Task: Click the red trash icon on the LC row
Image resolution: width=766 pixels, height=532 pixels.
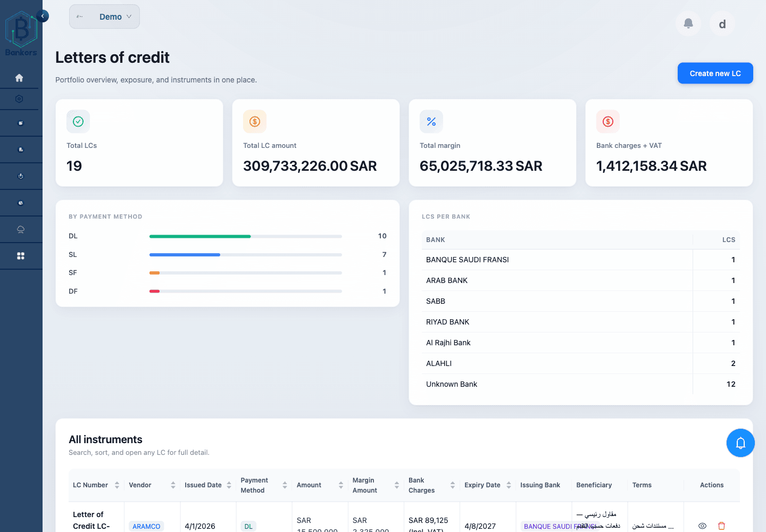Action: point(721,526)
